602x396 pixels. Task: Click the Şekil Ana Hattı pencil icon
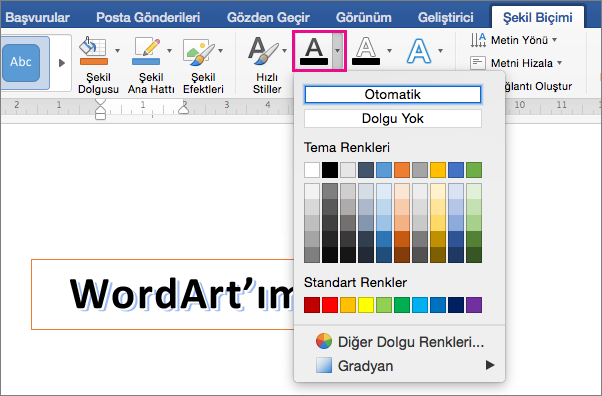tap(146, 50)
